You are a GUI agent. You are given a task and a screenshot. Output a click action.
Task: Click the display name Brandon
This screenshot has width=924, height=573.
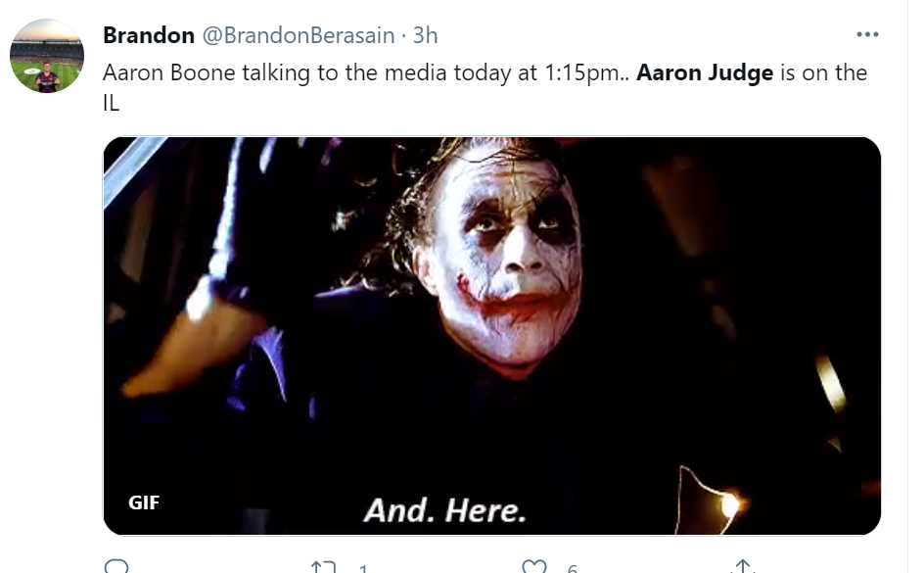click(149, 35)
